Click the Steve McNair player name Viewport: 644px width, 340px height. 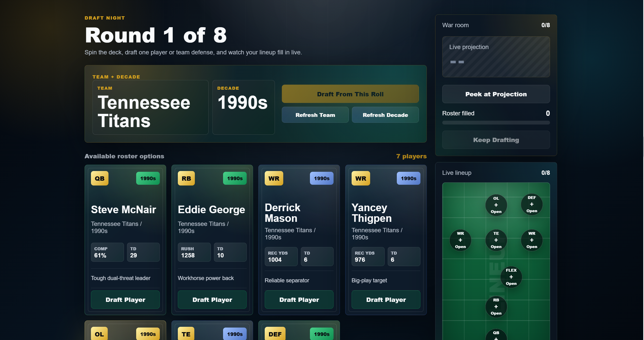123,210
